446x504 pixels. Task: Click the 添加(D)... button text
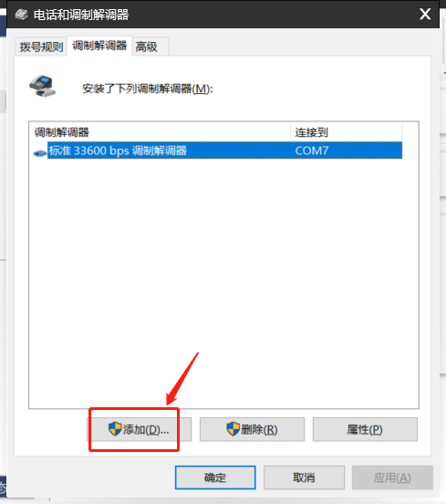coord(146,429)
